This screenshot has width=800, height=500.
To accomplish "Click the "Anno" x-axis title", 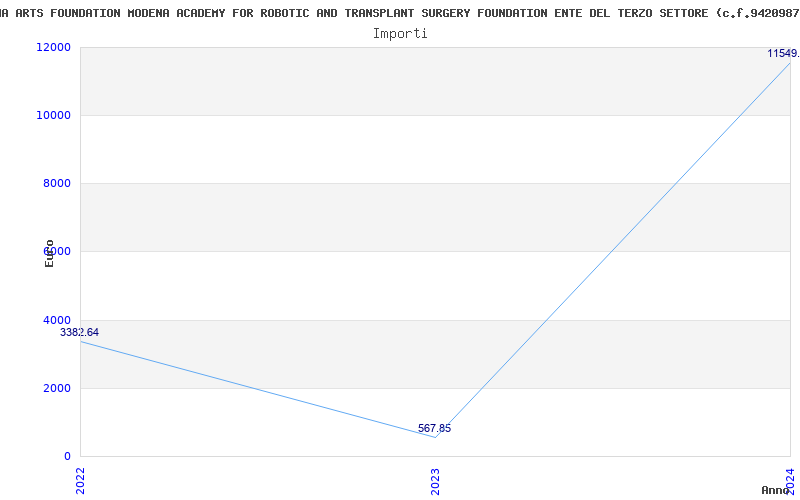I will click(775, 490).
